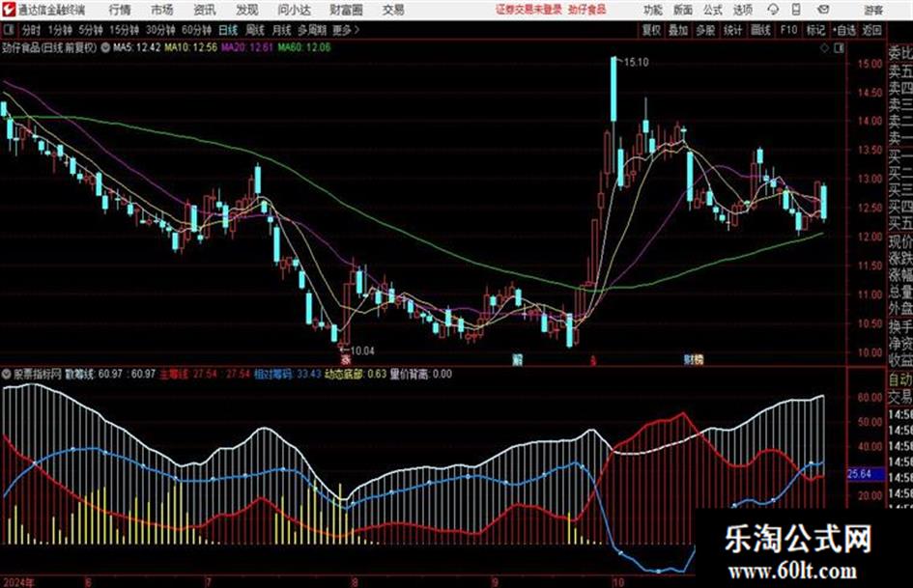Click the 劲仔食品(日线 前复权) chart title
This screenshot has height=588, width=913.
pos(49,47)
